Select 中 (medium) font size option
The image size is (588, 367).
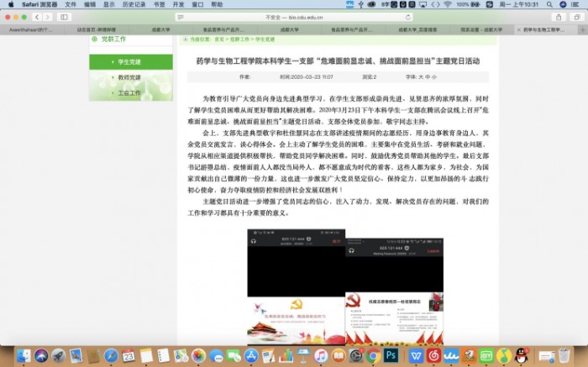(x=428, y=76)
